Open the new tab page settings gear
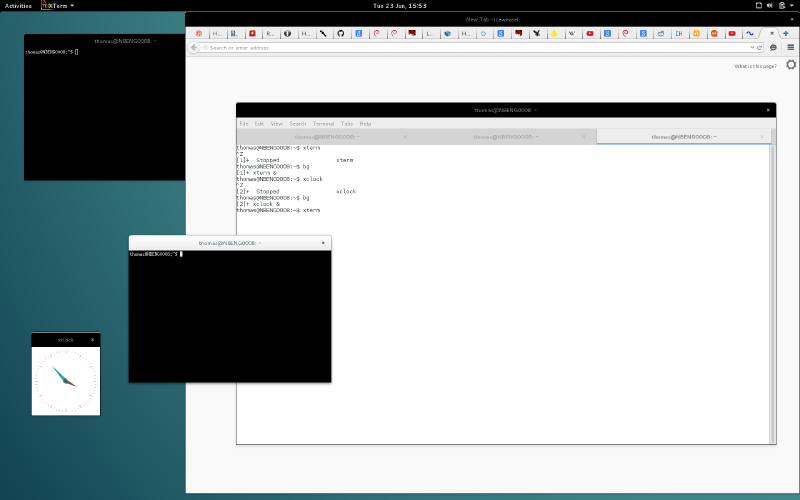The image size is (800, 500). point(791,65)
